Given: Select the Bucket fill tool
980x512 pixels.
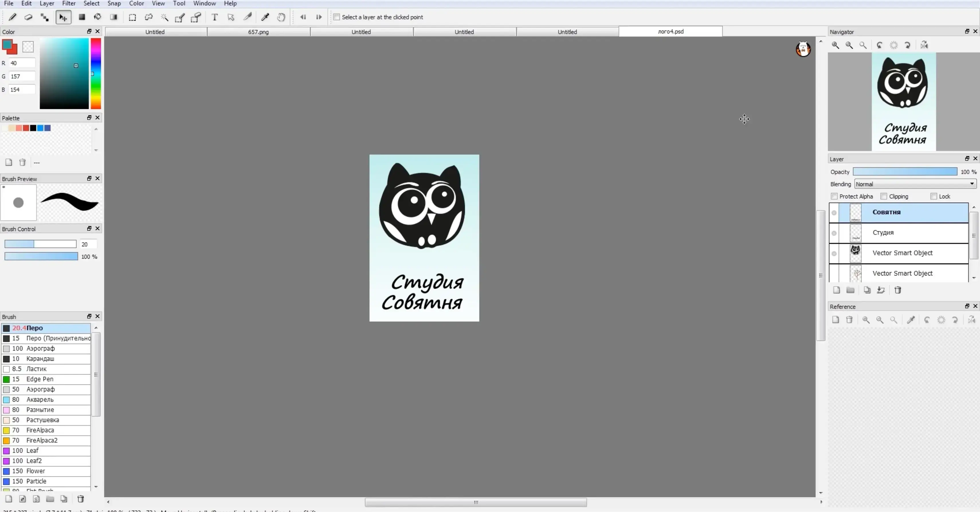Looking at the screenshot, I should pos(98,17).
